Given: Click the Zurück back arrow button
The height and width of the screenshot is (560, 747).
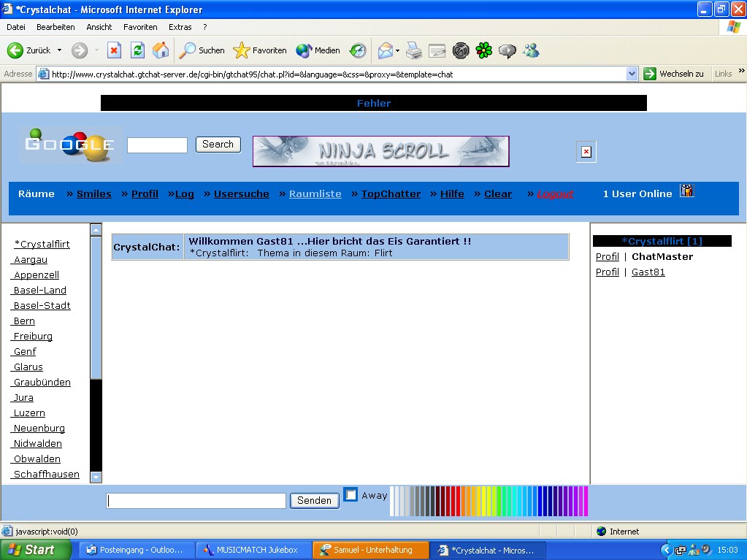Looking at the screenshot, I should coord(29,50).
